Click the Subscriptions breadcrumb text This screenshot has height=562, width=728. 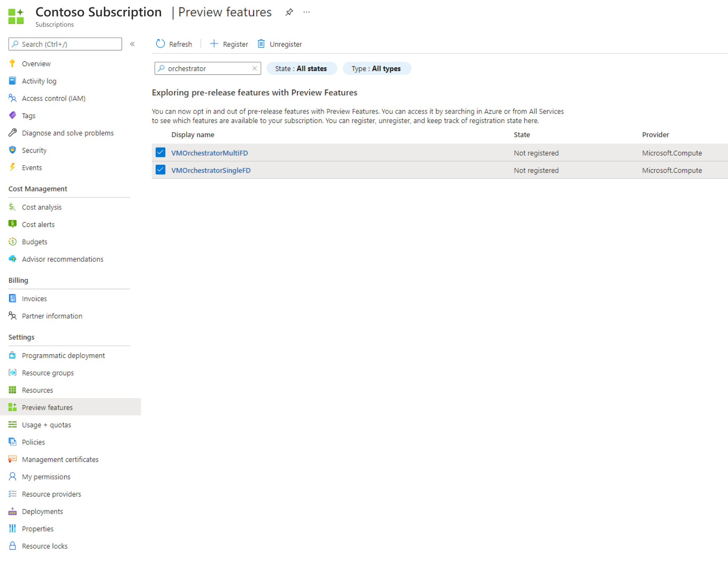(x=55, y=24)
